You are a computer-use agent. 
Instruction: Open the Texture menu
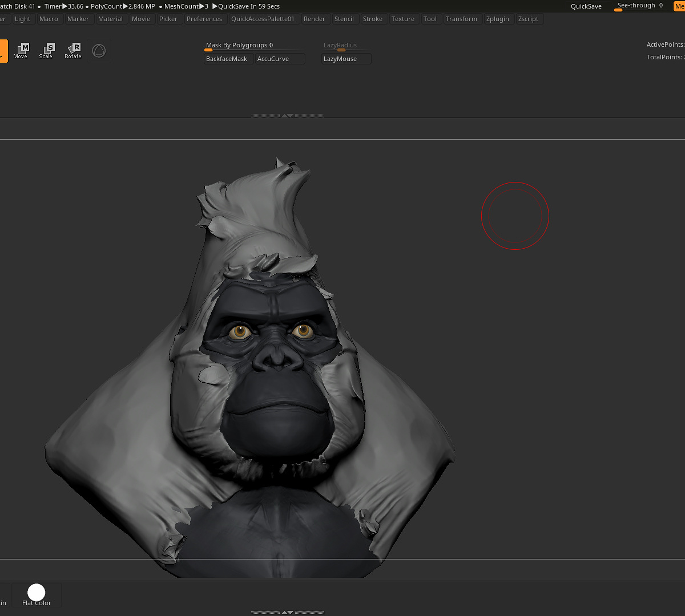pos(403,19)
